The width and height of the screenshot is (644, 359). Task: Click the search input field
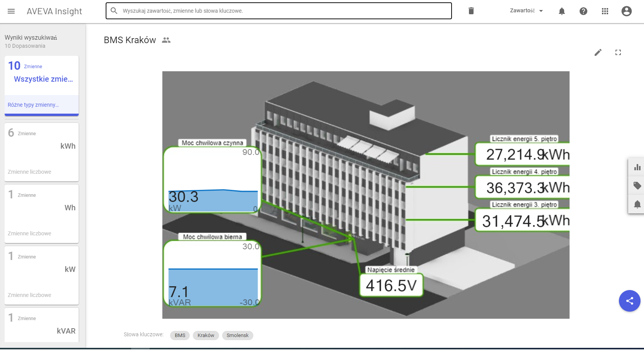285,11
